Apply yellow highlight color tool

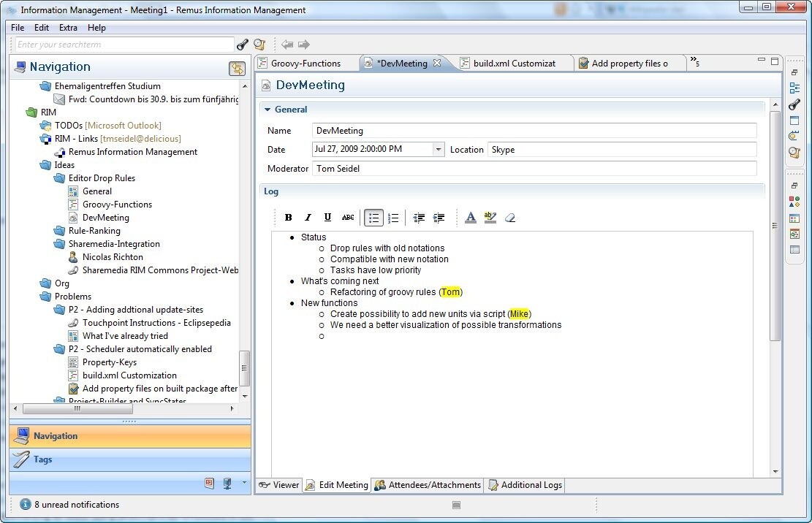490,218
